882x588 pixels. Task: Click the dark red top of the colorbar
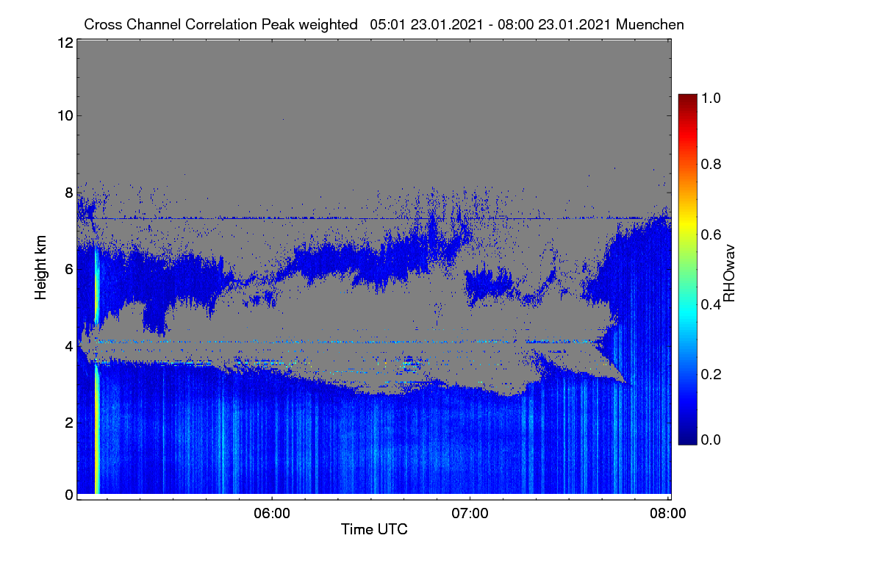[x=687, y=99]
